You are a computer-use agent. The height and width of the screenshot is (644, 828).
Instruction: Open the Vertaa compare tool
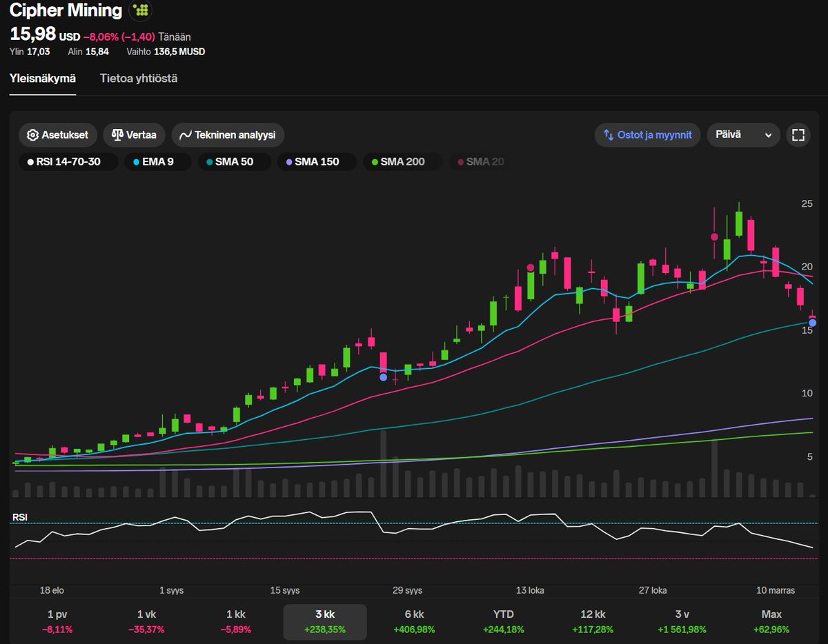pos(135,135)
